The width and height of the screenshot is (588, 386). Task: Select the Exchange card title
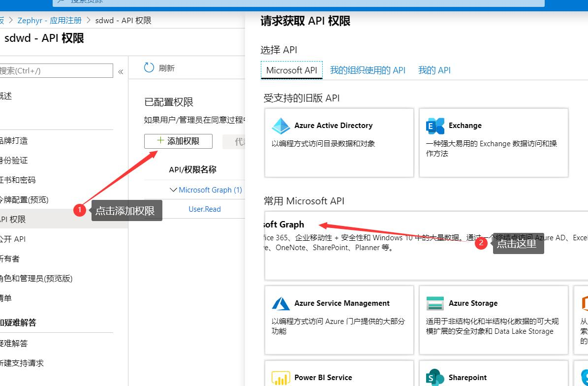(x=465, y=125)
